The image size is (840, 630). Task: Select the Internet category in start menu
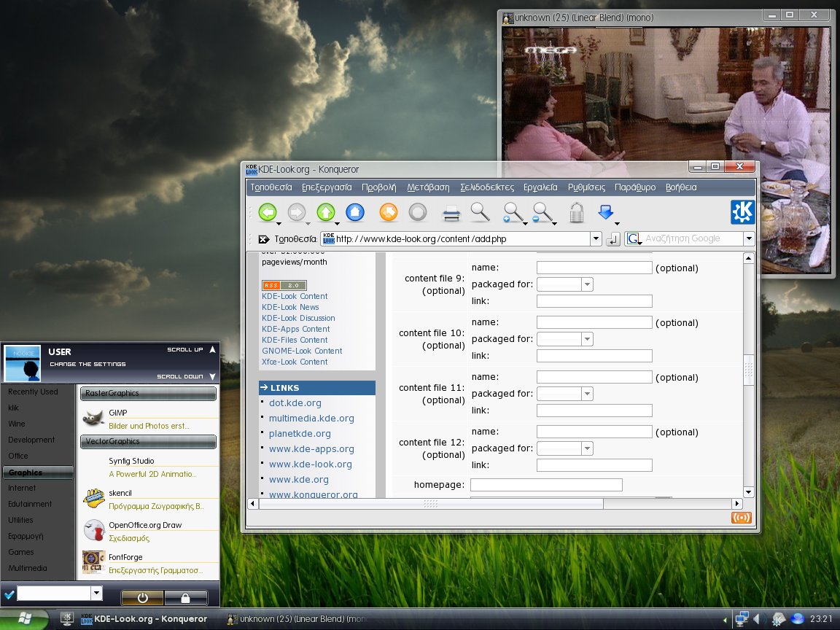(x=22, y=488)
